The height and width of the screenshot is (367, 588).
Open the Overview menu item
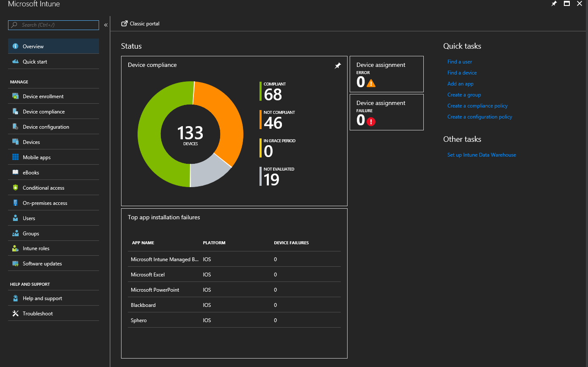click(x=53, y=46)
